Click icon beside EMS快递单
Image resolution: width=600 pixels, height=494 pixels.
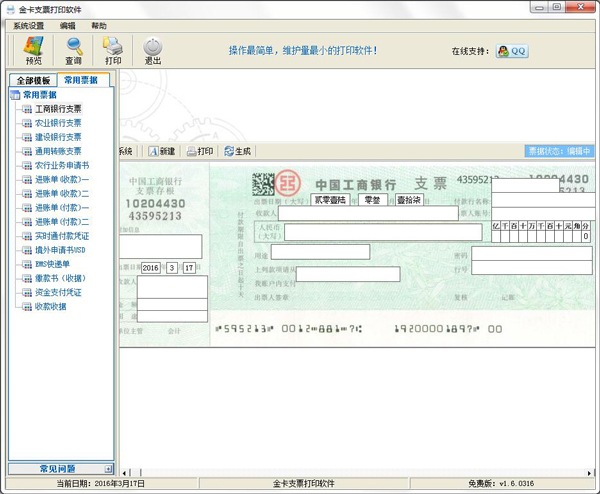[x=27, y=264]
